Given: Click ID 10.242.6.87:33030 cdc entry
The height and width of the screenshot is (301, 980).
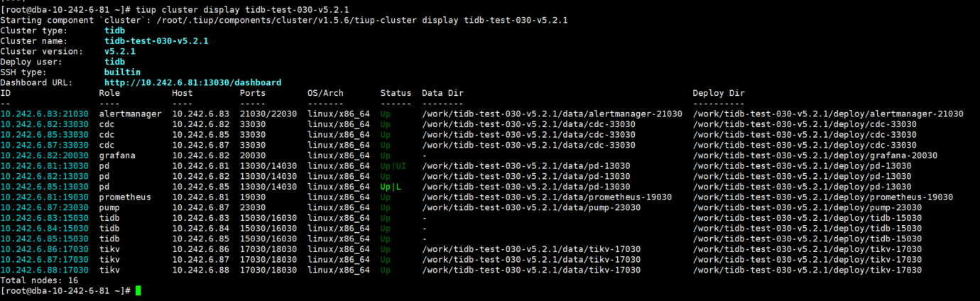Looking at the screenshot, I should click(x=44, y=146).
